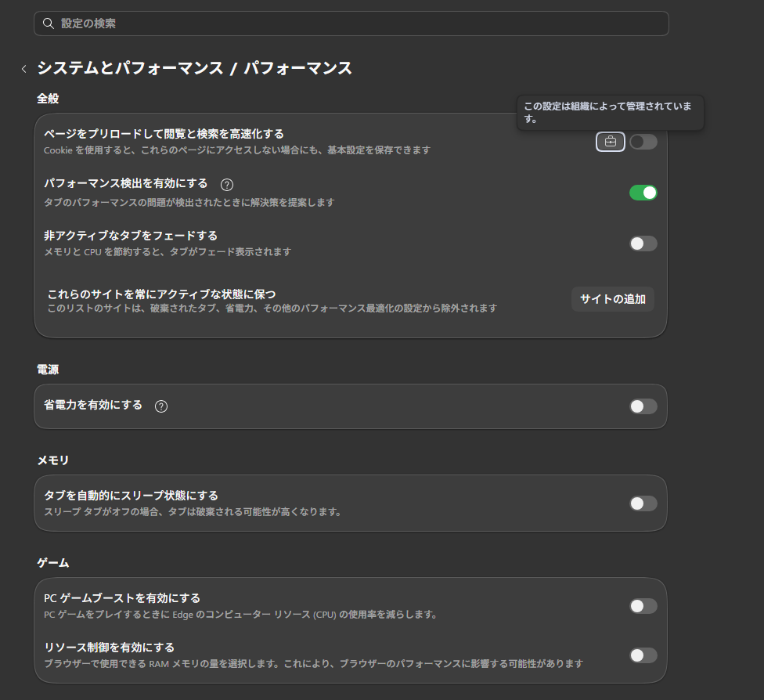The height and width of the screenshot is (700, 764).
Task: Click the タブのパフォーマンスの問題が検出されたとき description
Action: coord(189,202)
